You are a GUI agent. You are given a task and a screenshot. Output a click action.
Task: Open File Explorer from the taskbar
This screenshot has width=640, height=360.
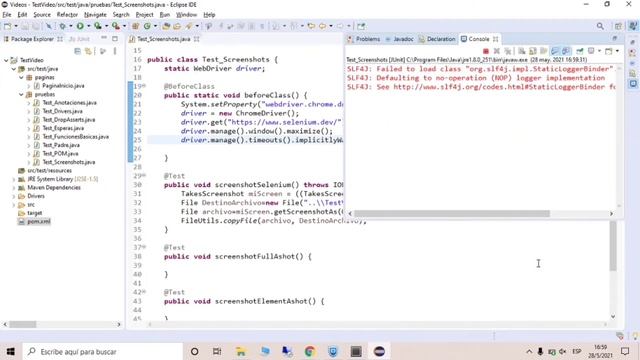pos(241,351)
